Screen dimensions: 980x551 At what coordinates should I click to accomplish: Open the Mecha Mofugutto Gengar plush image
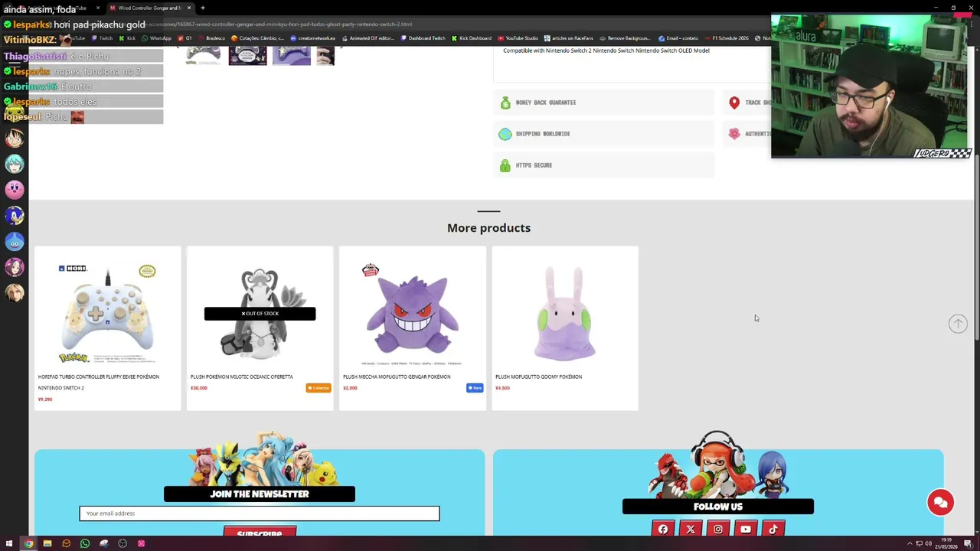(x=412, y=314)
